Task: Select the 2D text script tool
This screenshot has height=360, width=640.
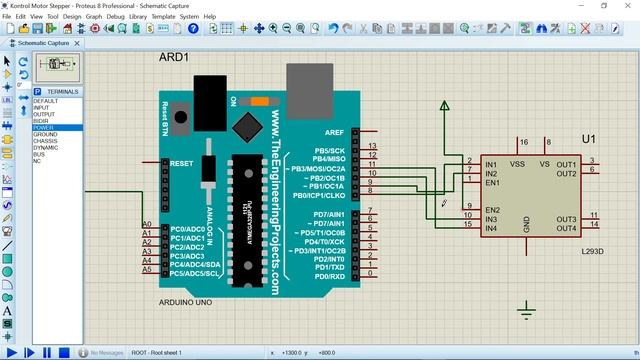Action: 7,311
